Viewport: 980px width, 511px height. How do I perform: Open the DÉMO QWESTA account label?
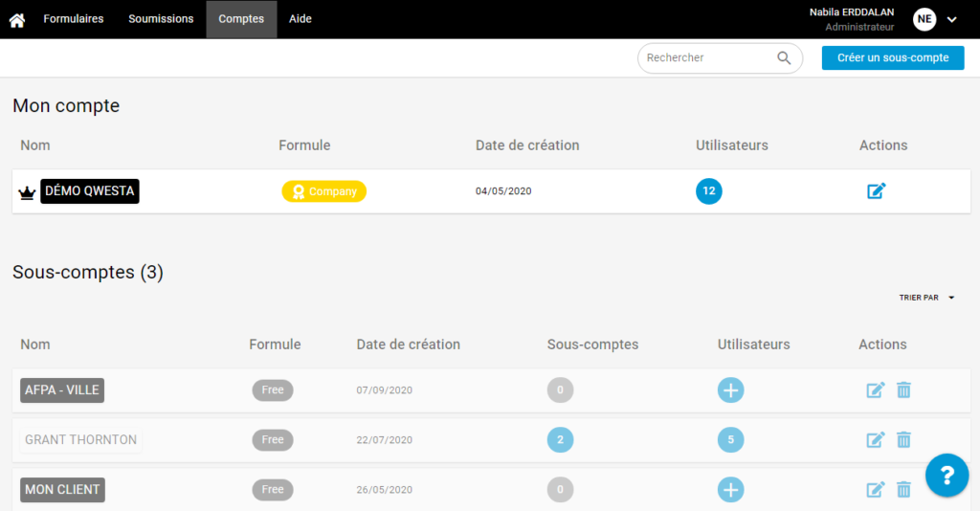click(90, 191)
